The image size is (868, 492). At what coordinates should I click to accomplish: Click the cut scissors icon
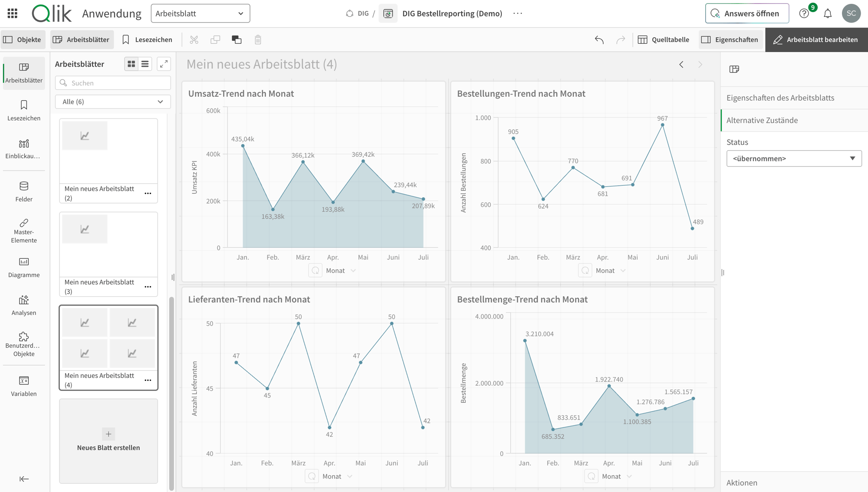(x=194, y=39)
